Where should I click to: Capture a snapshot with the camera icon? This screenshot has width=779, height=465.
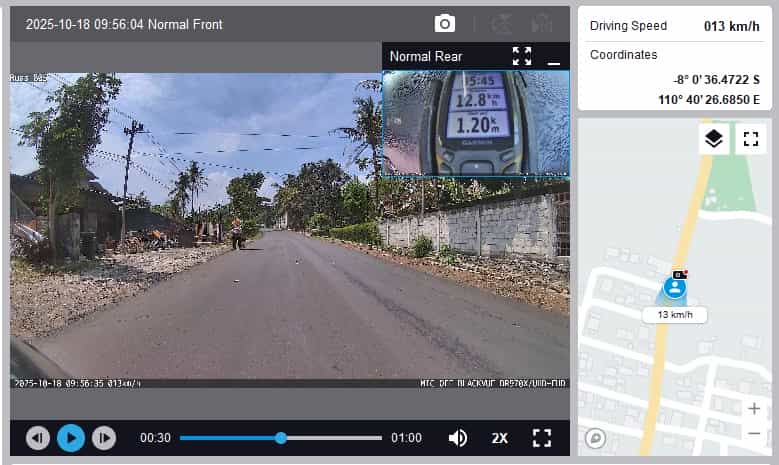(x=445, y=24)
